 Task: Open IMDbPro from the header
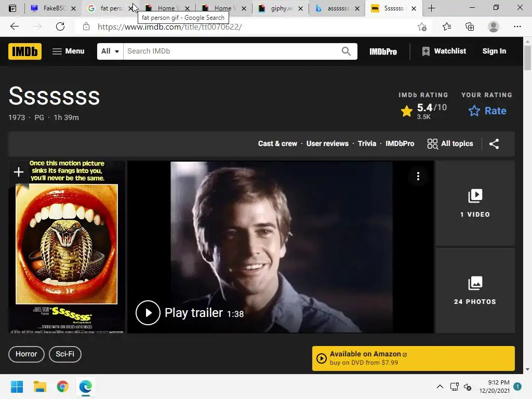383,51
